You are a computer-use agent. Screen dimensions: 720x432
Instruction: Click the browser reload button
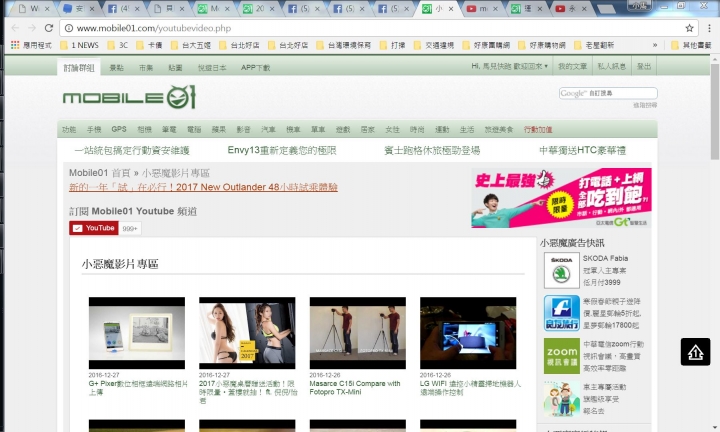49,28
